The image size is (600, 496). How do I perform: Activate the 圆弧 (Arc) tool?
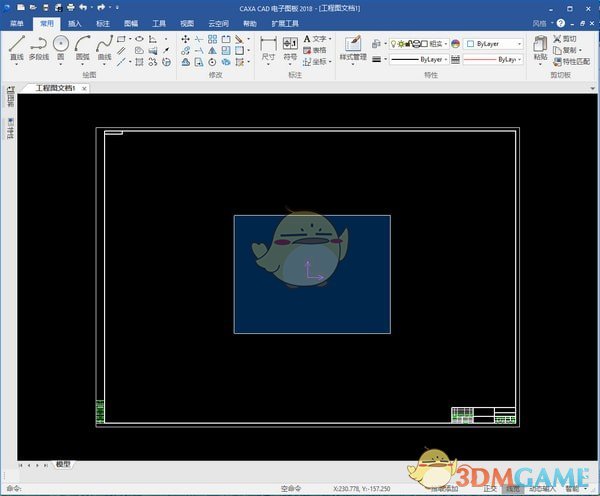83,49
